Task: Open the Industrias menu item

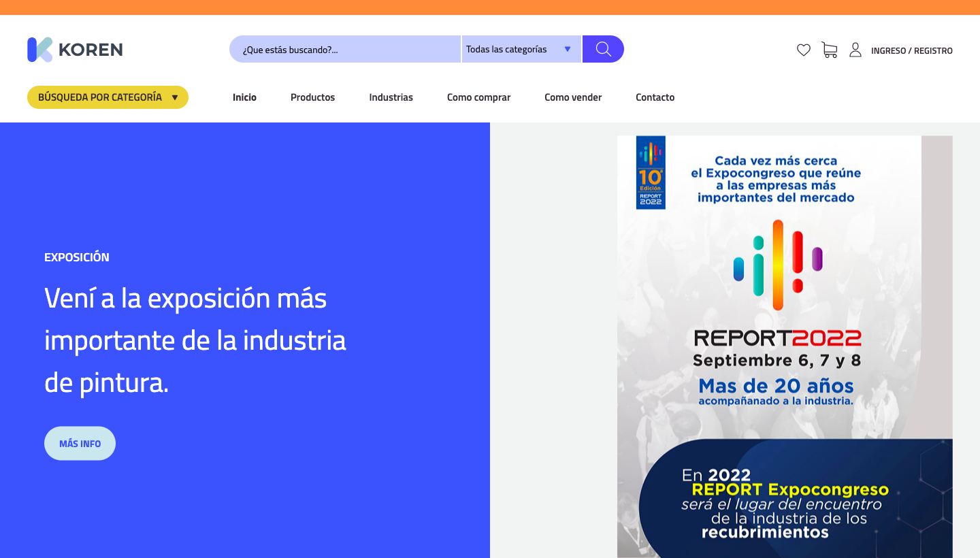Action: click(391, 97)
